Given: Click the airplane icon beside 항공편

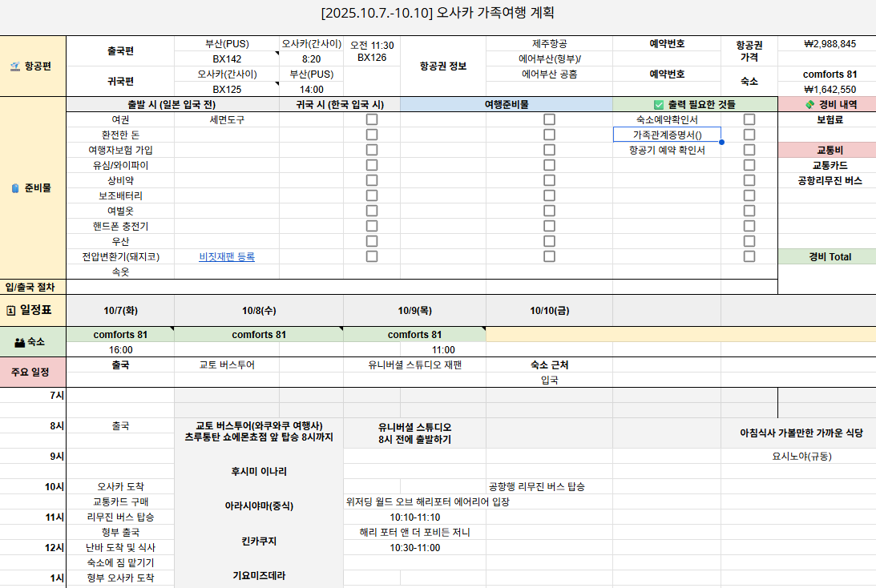Looking at the screenshot, I should [14, 66].
